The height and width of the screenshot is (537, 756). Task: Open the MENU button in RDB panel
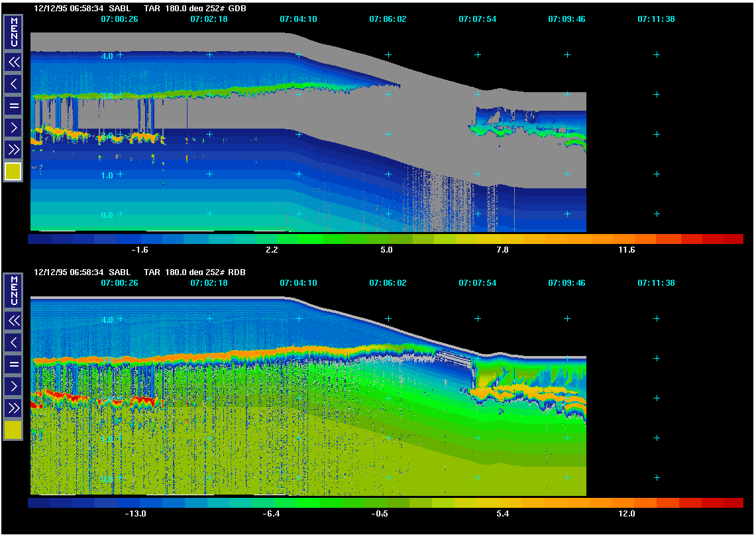[x=13, y=290]
